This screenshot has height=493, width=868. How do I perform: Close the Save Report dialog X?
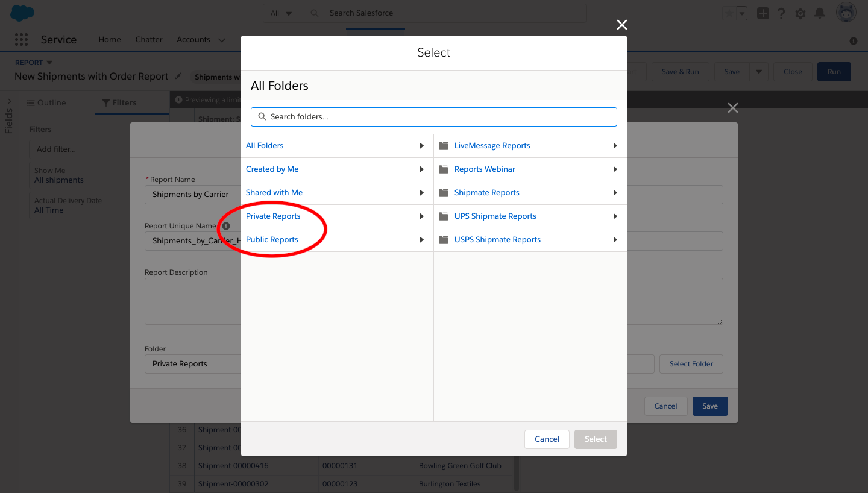coord(732,108)
